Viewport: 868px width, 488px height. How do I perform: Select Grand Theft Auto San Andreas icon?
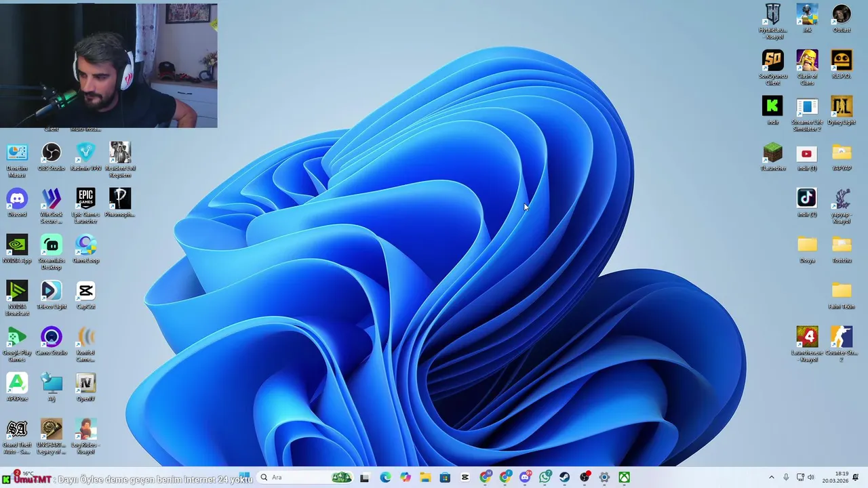(x=17, y=436)
